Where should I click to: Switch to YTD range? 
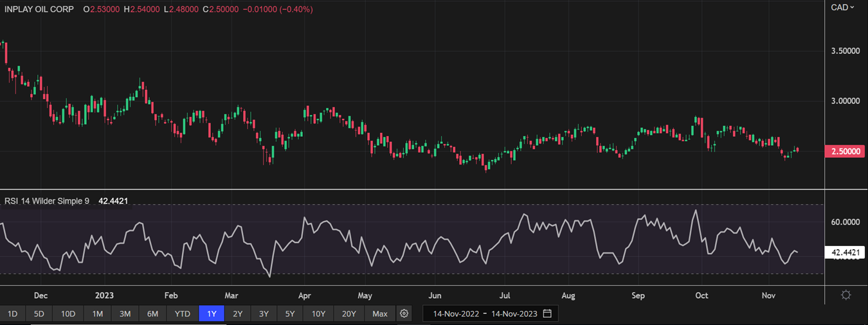click(183, 313)
